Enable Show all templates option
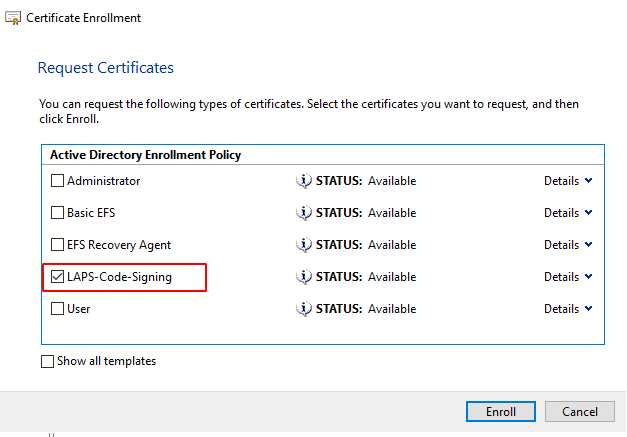 [48, 361]
